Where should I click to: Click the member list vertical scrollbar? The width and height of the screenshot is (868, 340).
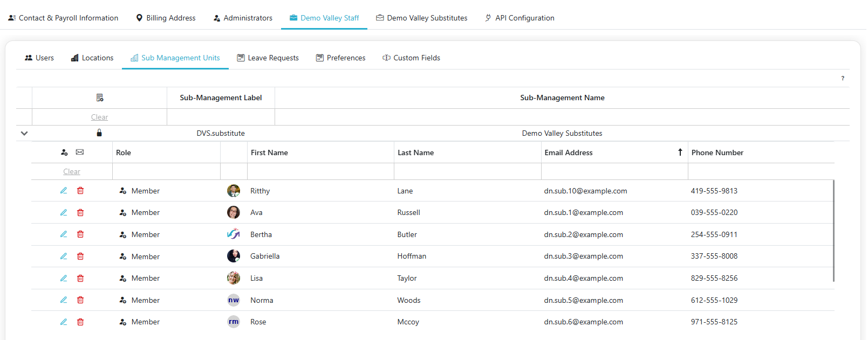pyautogui.click(x=833, y=231)
